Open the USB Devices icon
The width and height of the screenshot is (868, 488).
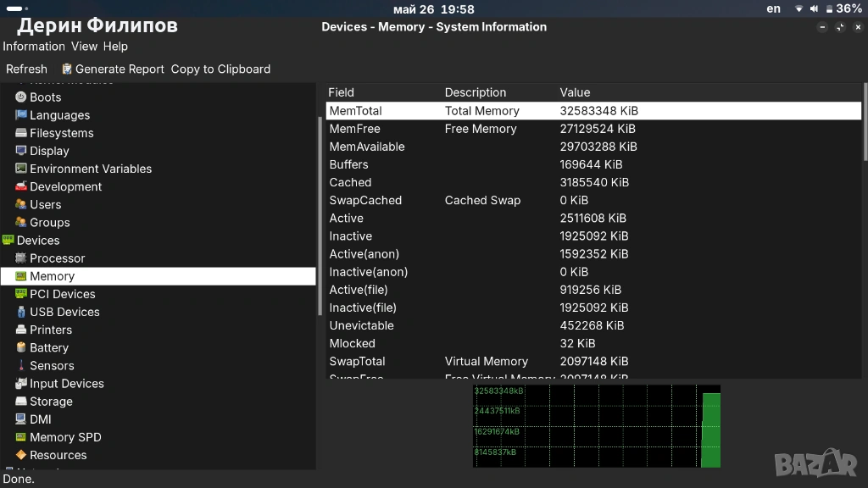[x=21, y=312]
